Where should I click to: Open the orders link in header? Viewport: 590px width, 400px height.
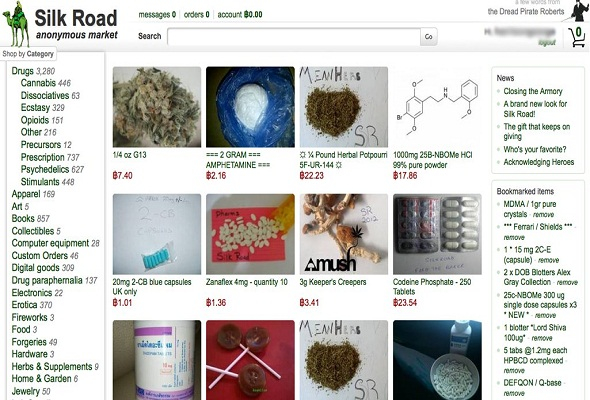[x=196, y=15]
